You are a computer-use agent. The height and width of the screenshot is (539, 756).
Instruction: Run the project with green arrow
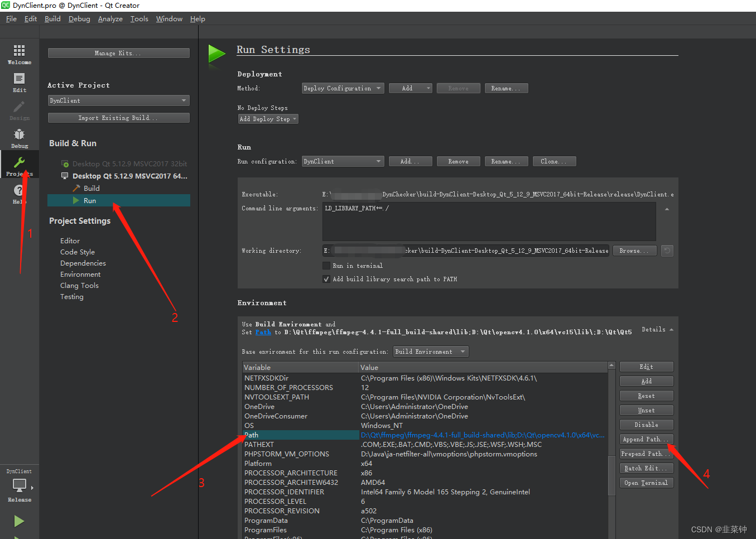click(19, 521)
